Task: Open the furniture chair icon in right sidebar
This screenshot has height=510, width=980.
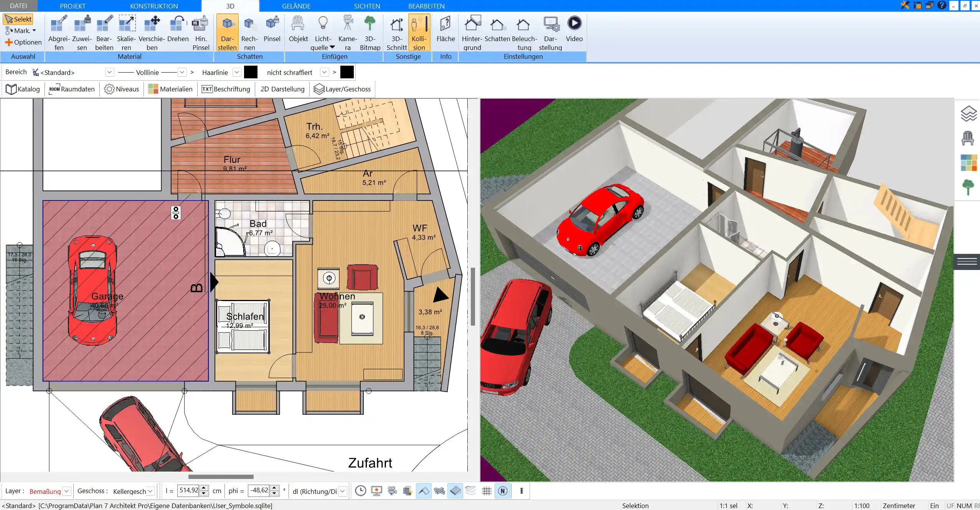Action: 968,138
